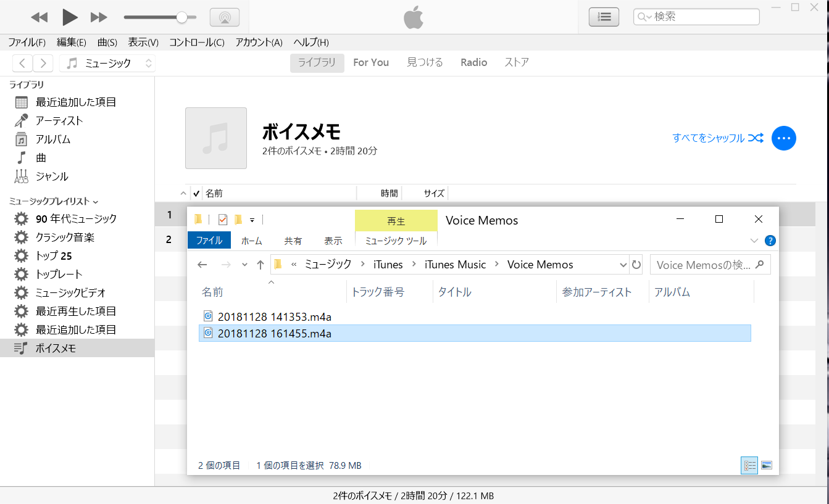Refresh the Voice Memos folder view
Screen dimensions: 829x504
pyautogui.click(x=636, y=265)
